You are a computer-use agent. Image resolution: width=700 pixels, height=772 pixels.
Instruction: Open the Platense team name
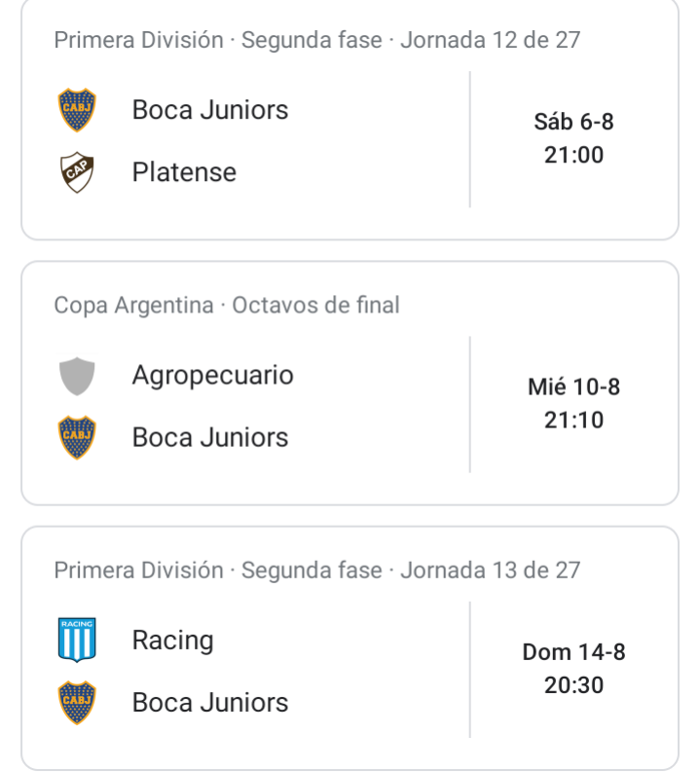point(184,172)
